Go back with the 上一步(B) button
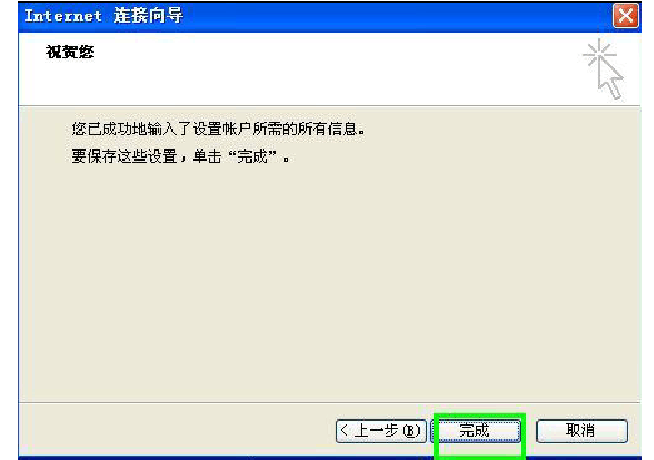This screenshot has height=460, width=654. pyautogui.click(x=381, y=430)
